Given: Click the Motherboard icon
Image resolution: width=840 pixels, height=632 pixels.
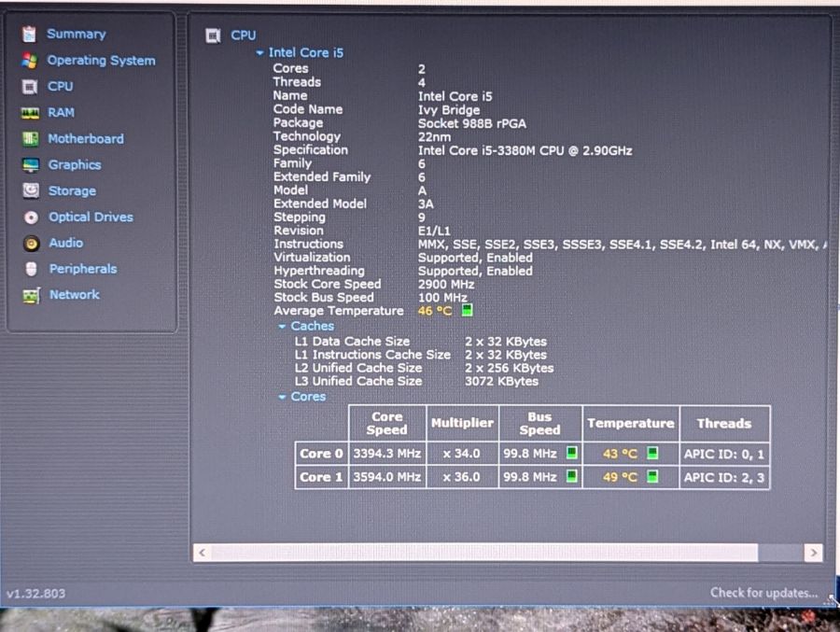Looking at the screenshot, I should coord(31,139).
